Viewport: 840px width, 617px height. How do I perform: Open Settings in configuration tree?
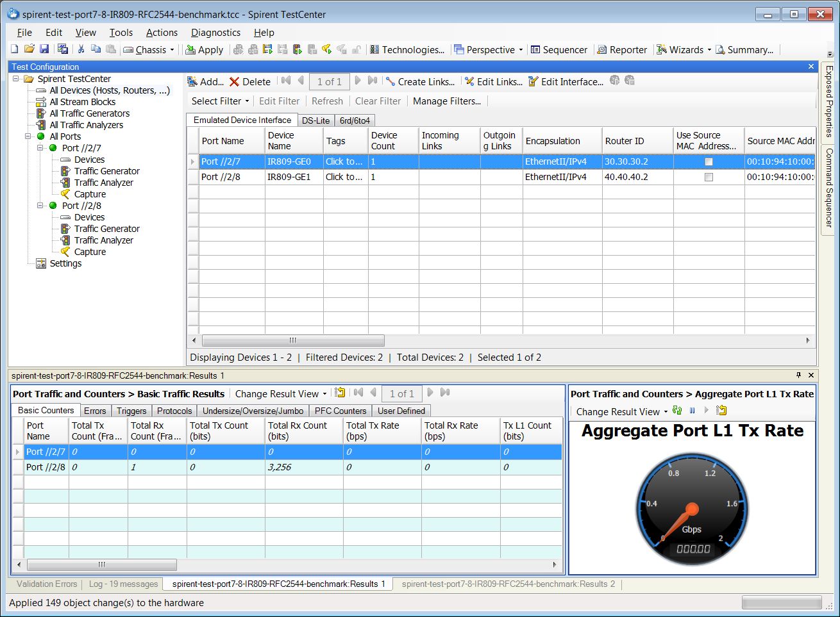tap(65, 263)
